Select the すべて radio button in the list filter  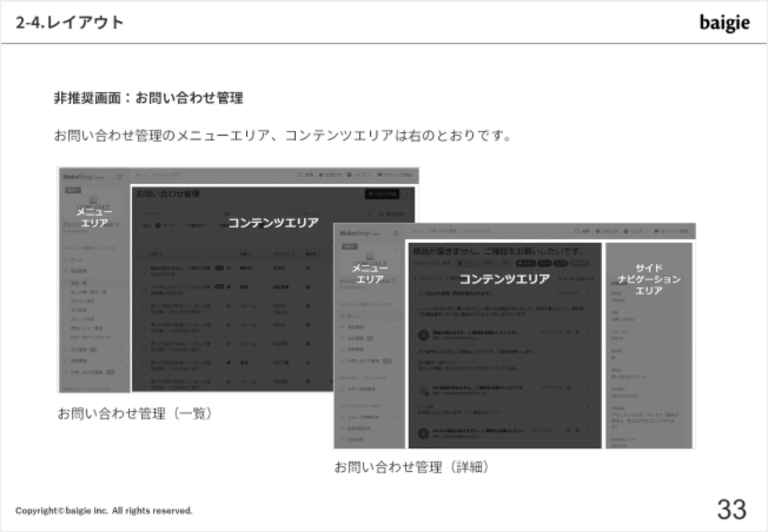159,225
